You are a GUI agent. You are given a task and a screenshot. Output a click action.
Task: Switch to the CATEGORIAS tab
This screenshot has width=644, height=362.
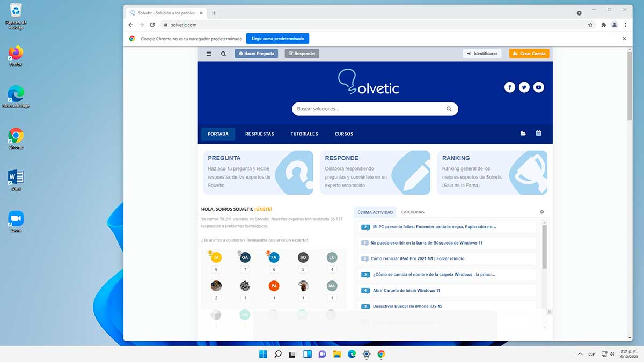coord(413,212)
